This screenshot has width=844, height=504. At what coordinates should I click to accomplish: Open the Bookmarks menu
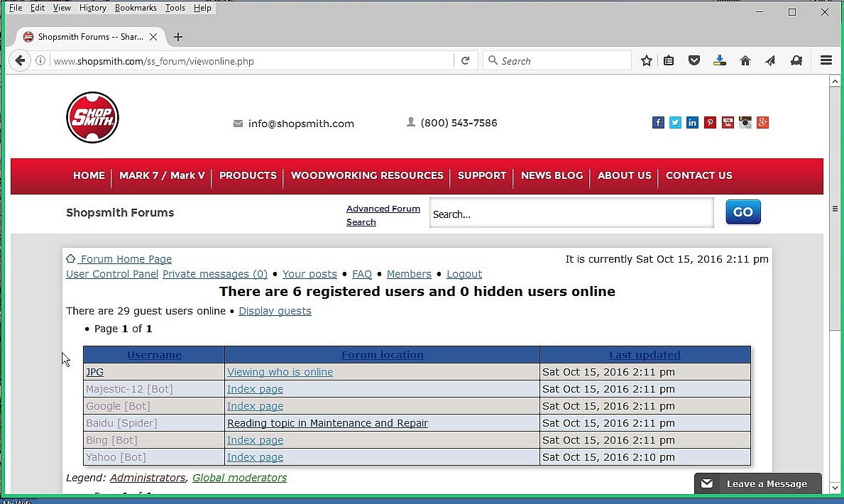136,8
